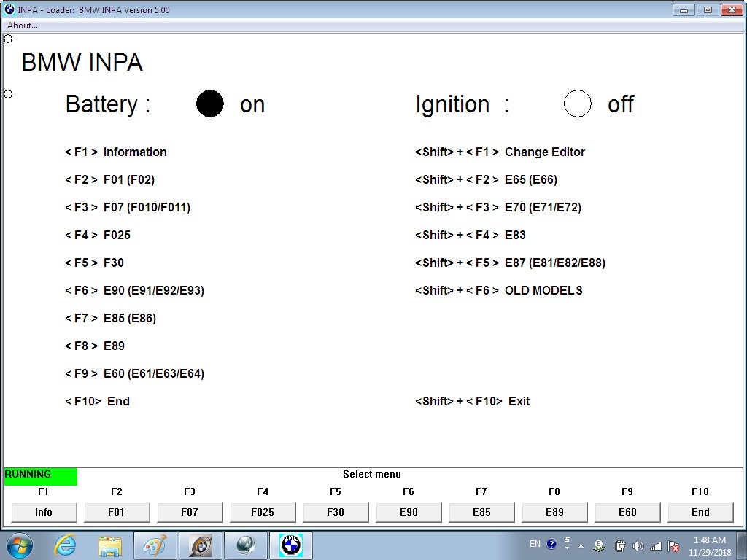This screenshot has width=747, height=560.
Task: Click '< F10> End' menu line
Action: coord(97,401)
